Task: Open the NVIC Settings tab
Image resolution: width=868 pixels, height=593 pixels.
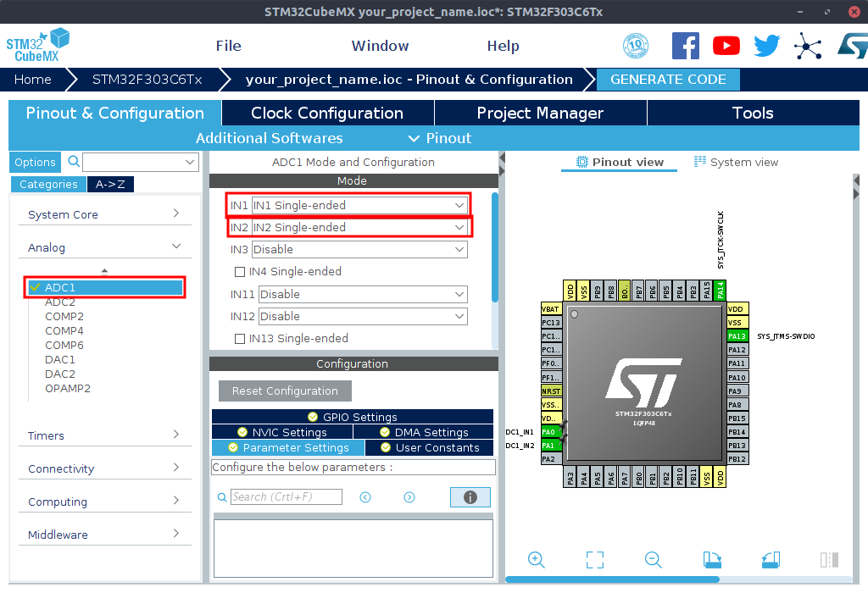Action: tap(282, 432)
